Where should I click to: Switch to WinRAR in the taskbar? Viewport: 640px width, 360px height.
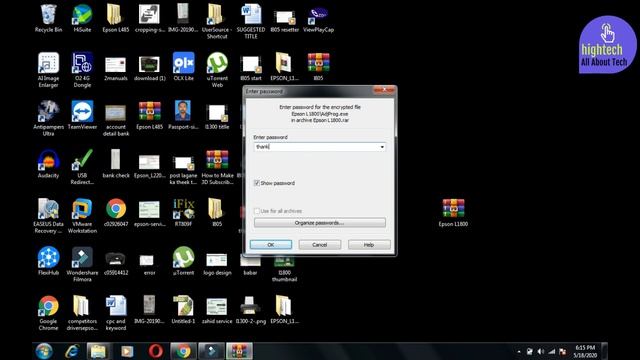[x=239, y=351]
